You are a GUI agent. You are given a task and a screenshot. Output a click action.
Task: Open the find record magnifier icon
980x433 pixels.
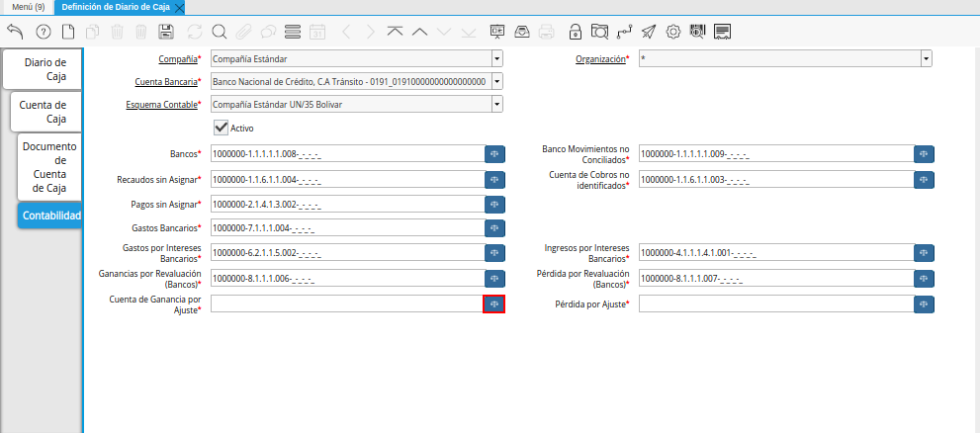point(219,32)
